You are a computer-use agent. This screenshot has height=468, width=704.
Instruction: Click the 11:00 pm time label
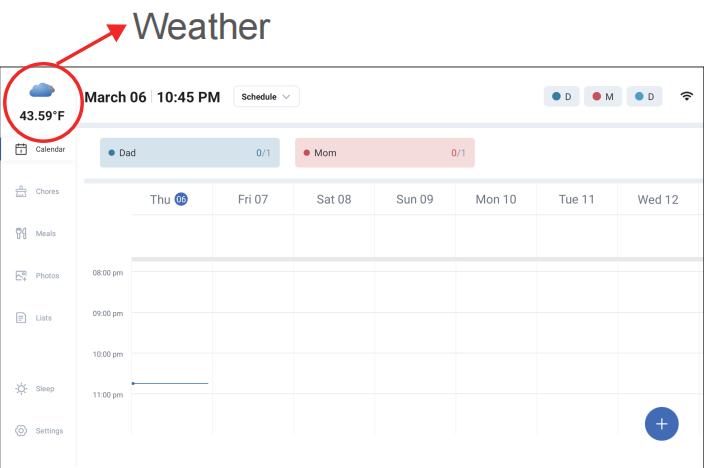click(108, 395)
